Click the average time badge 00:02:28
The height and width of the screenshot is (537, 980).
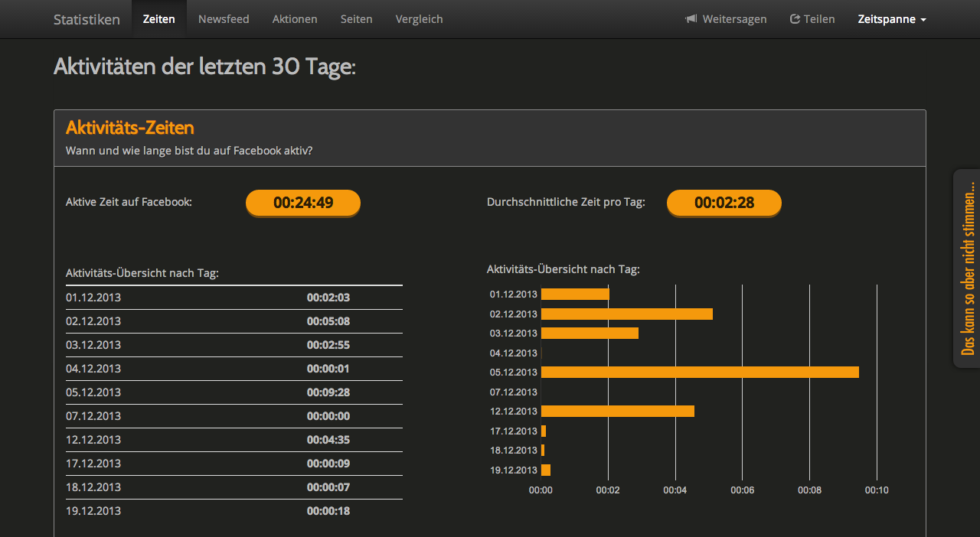tap(724, 203)
